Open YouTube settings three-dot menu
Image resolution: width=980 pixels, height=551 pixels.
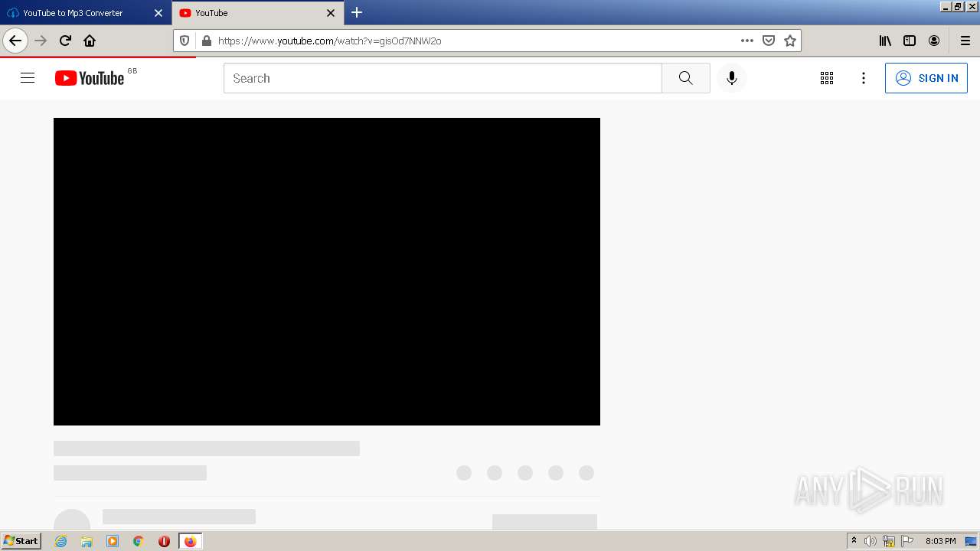point(864,78)
